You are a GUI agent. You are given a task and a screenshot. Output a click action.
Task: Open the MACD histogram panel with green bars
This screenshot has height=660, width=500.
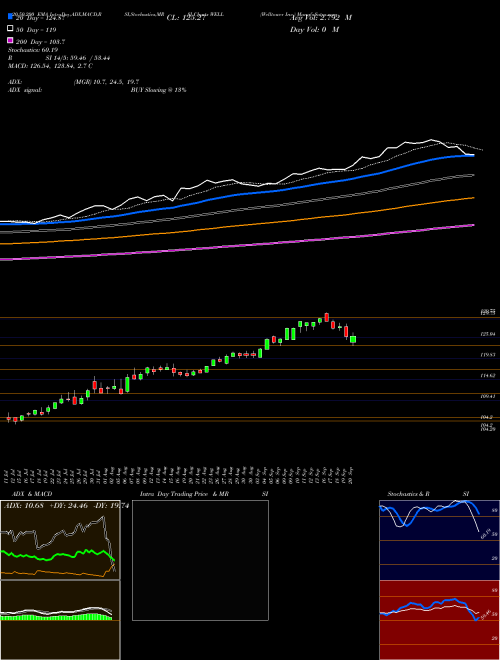coord(60,620)
